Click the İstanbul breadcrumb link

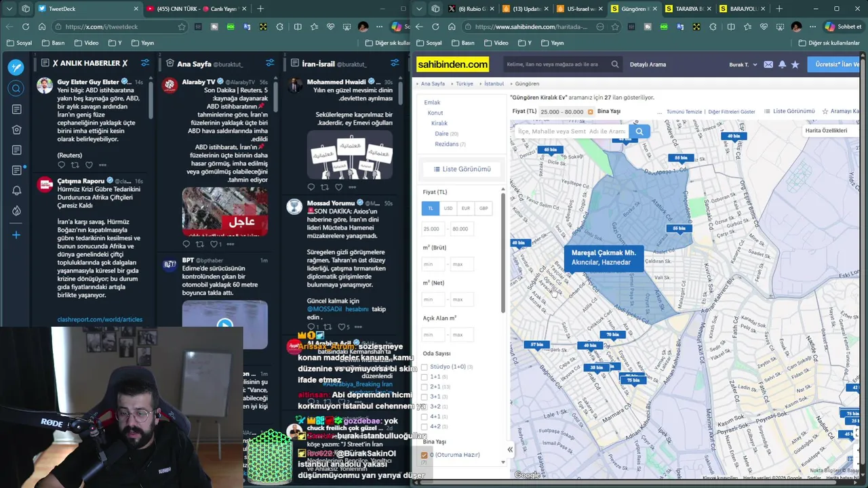(494, 83)
